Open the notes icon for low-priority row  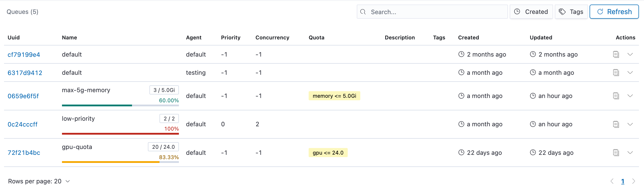click(616, 124)
